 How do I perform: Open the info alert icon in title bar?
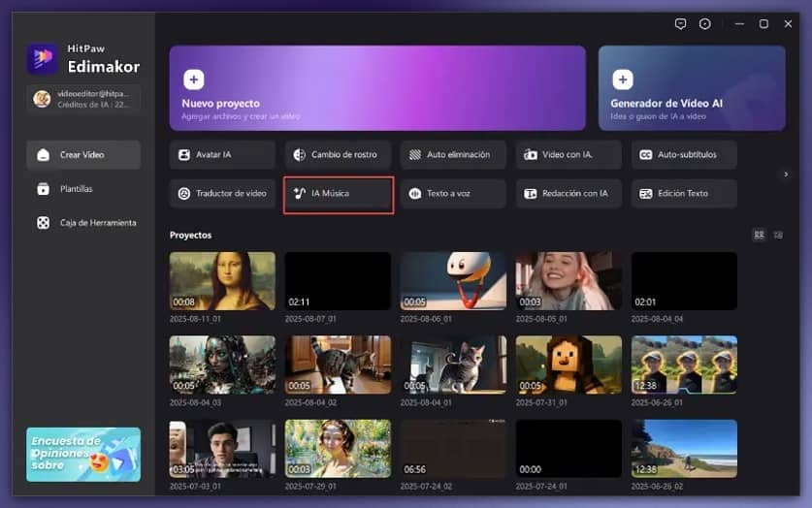coord(705,24)
